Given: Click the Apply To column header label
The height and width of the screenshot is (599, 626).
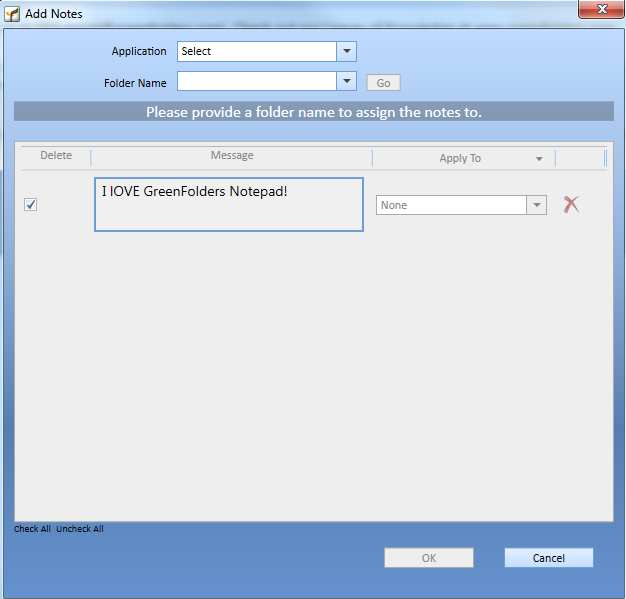Looking at the screenshot, I should (460, 159).
